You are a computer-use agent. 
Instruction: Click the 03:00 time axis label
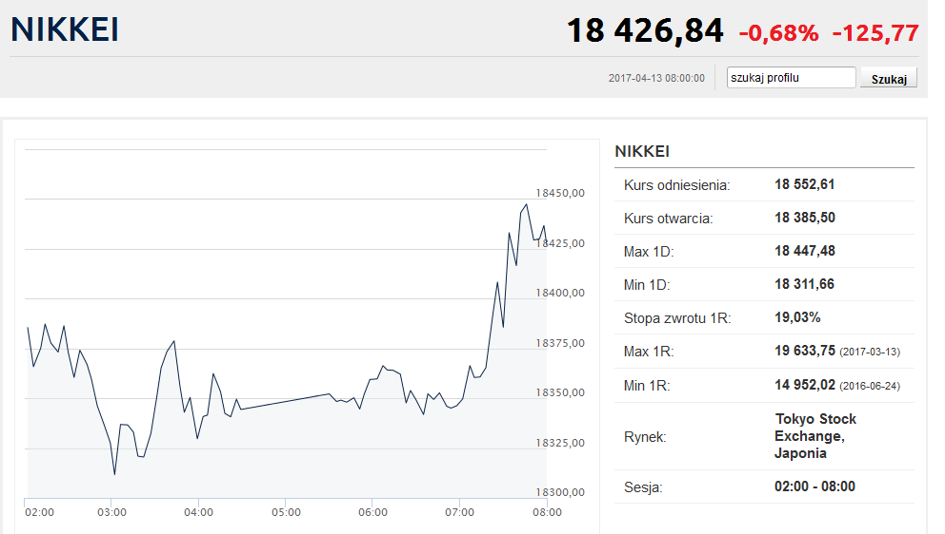112,512
